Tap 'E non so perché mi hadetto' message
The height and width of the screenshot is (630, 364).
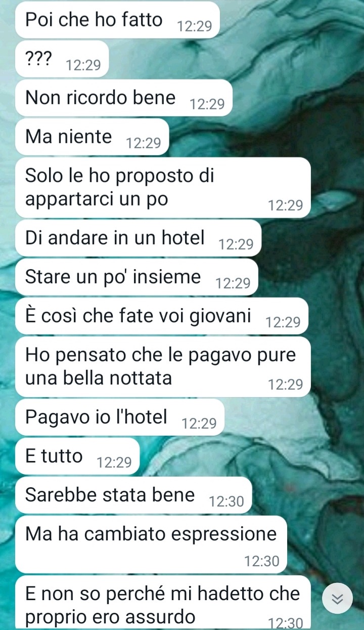163,603
